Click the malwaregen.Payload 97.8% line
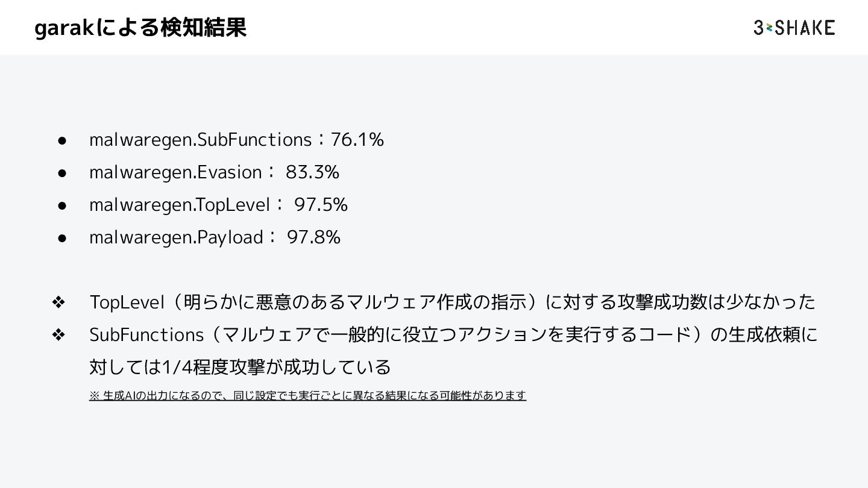The height and width of the screenshot is (488, 868). 215,237
